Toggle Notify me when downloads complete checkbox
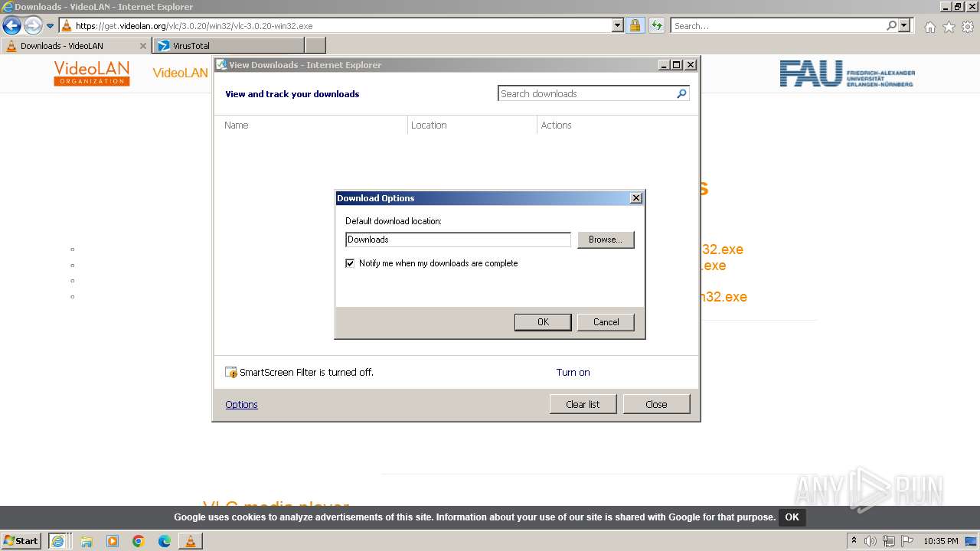 pos(351,263)
